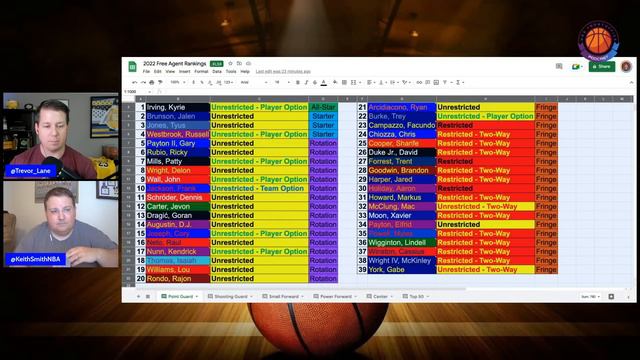Open the cell fill color picker
The width and height of the screenshot is (640, 360).
tap(335, 82)
